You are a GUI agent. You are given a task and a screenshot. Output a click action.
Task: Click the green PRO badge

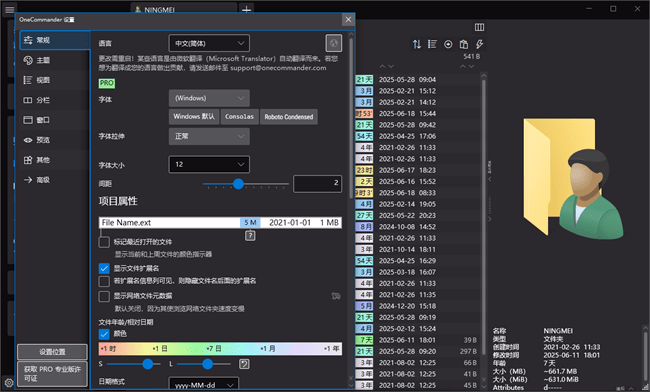pos(107,83)
